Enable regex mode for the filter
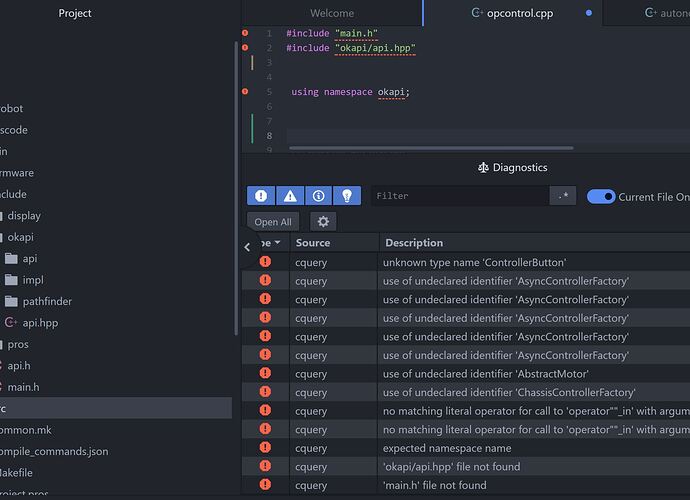 coord(563,196)
